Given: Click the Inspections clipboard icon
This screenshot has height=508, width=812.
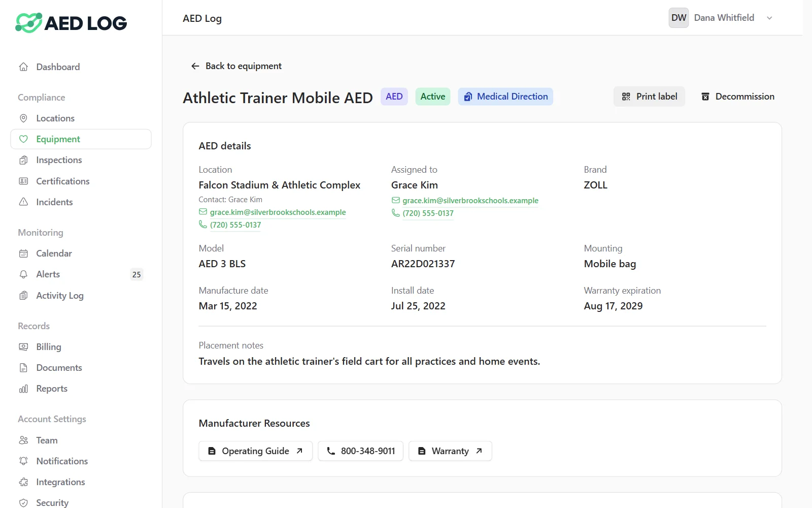Looking at the screenshot, I should point(23,160).
